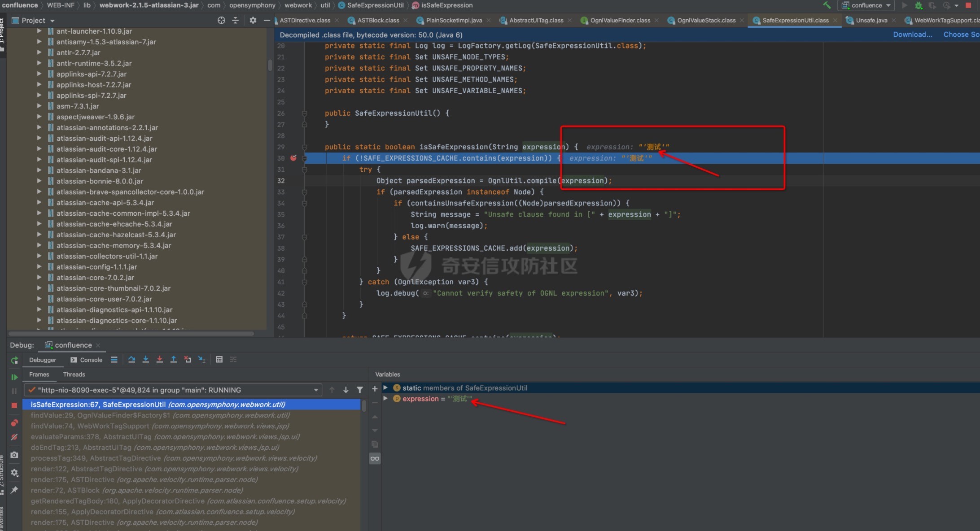Stop debugging with red square in debug sidebar
The height and width of the screenshot is (531, 980).
coord(14,405)
